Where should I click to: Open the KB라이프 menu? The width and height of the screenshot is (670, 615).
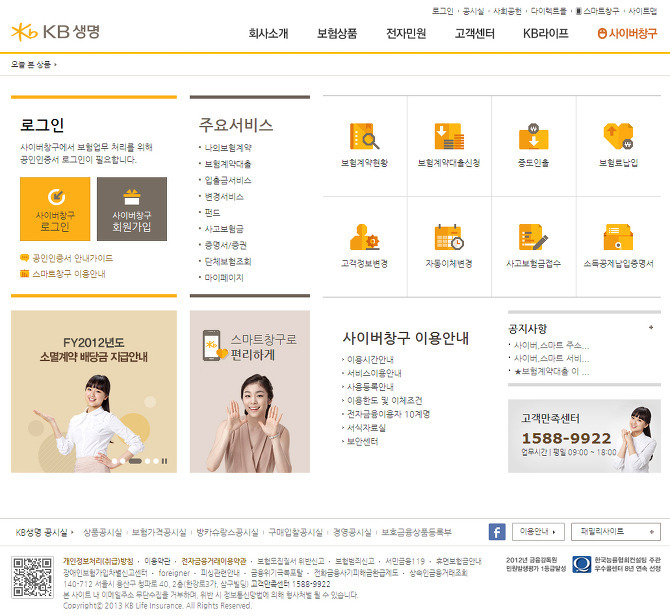[x=546, y=33]
